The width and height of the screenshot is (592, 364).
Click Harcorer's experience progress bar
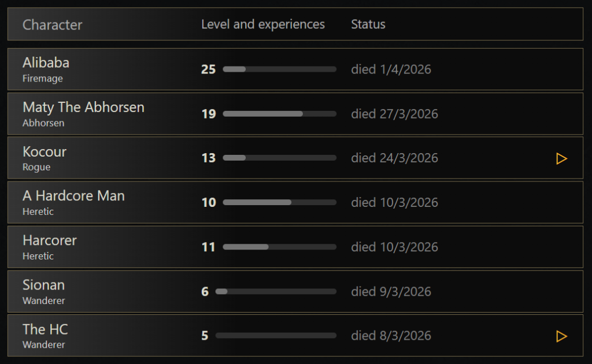click(x=279, y=247)
